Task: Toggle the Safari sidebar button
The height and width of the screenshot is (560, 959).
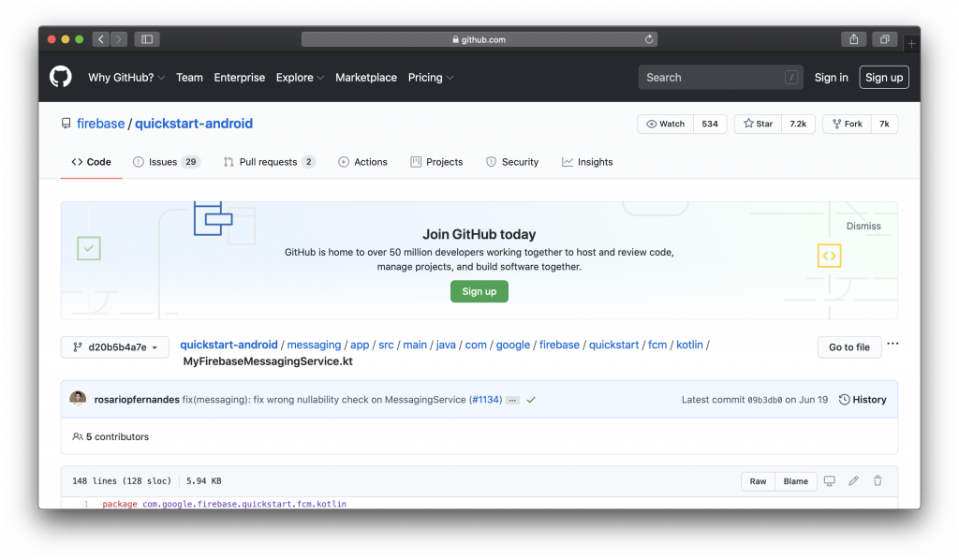Action: (147, 39)
